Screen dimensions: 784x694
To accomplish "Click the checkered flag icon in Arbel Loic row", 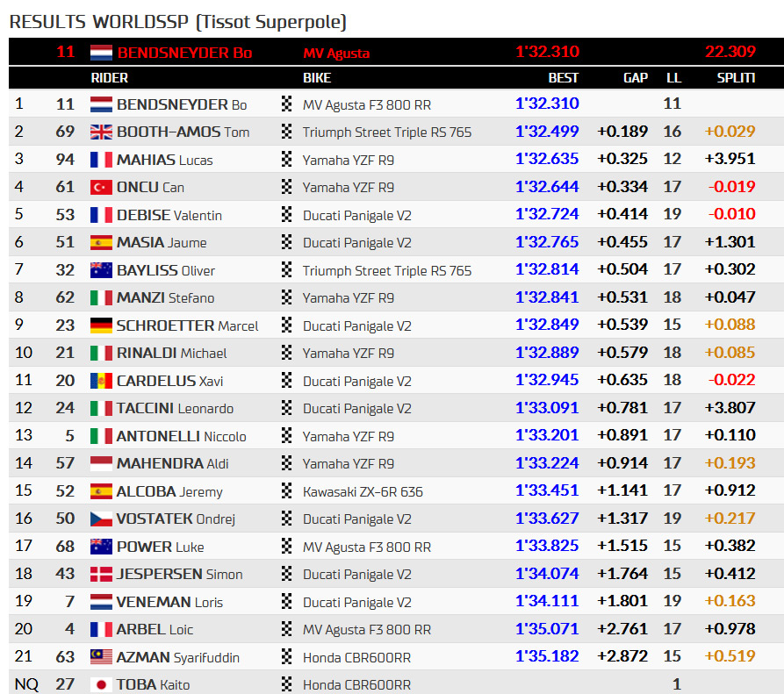I will click(x=286, y=629).
